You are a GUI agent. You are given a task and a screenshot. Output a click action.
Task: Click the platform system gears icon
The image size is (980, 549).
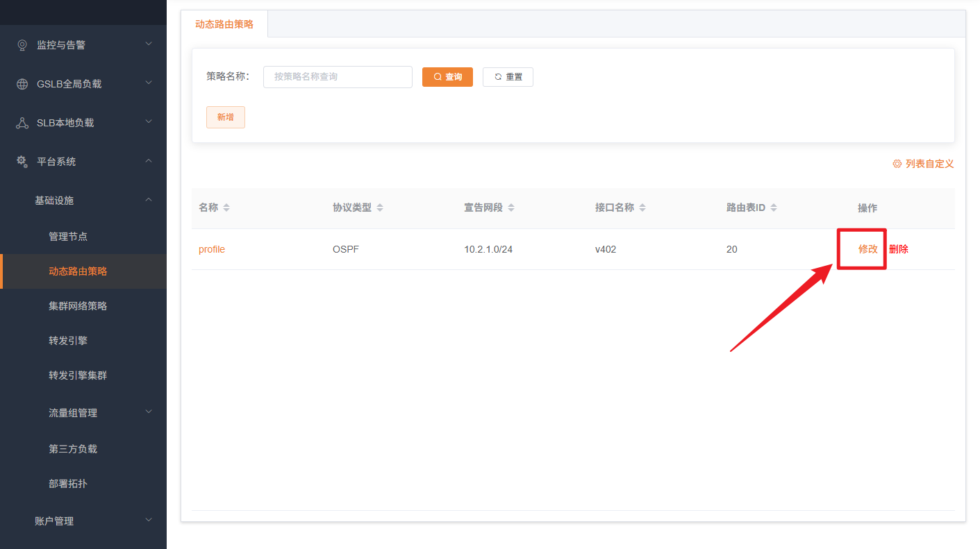(x=22, y=162)
